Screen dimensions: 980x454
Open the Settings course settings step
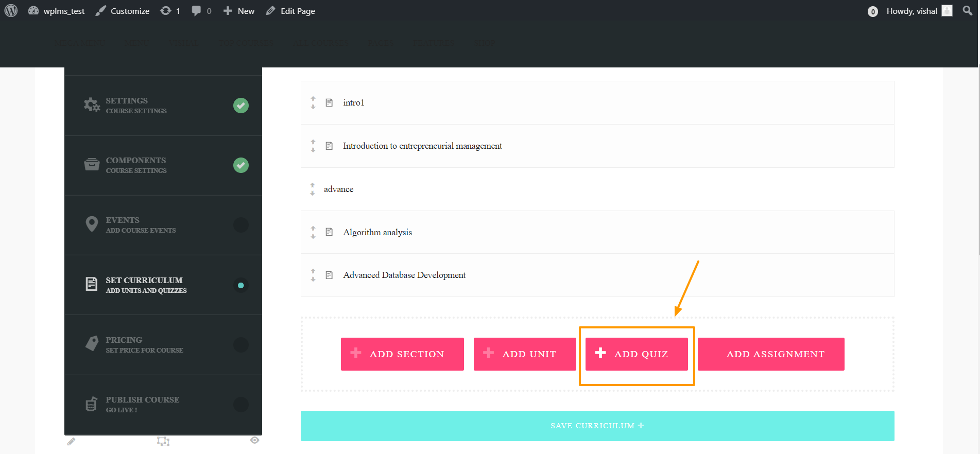click(x=163, y=106)
